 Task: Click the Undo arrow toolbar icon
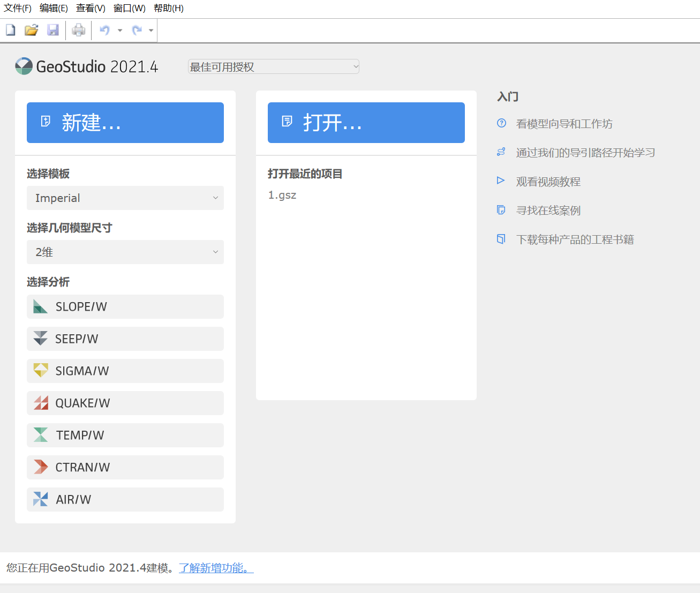tap(105, 30)
